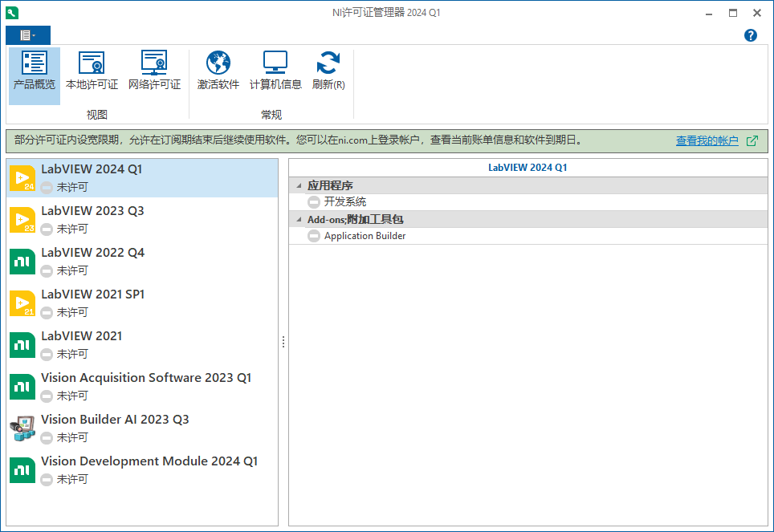Click the 查看我的帐户 link
The width and height of the screenshot is (774, 532).
(x=707, y=140)
